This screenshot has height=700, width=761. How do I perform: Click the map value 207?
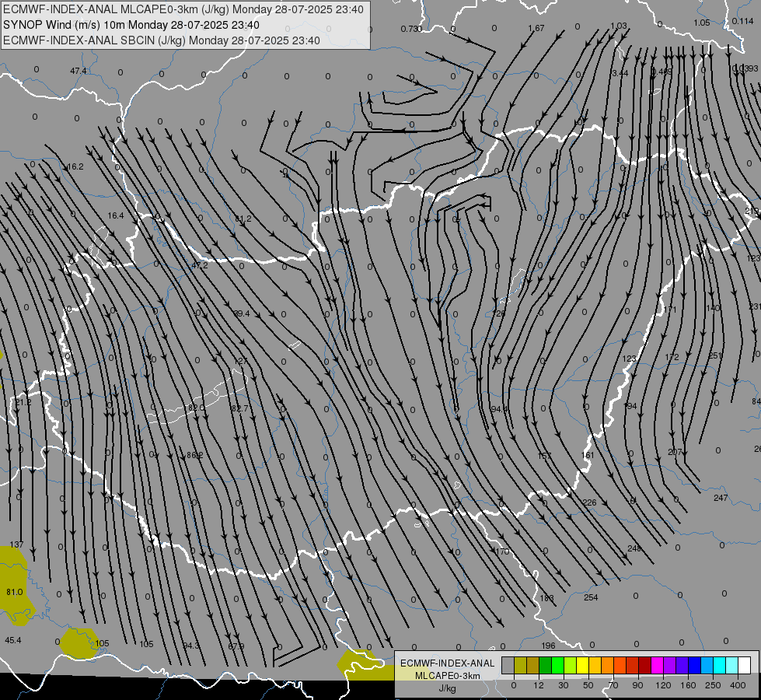pos(675,452)
